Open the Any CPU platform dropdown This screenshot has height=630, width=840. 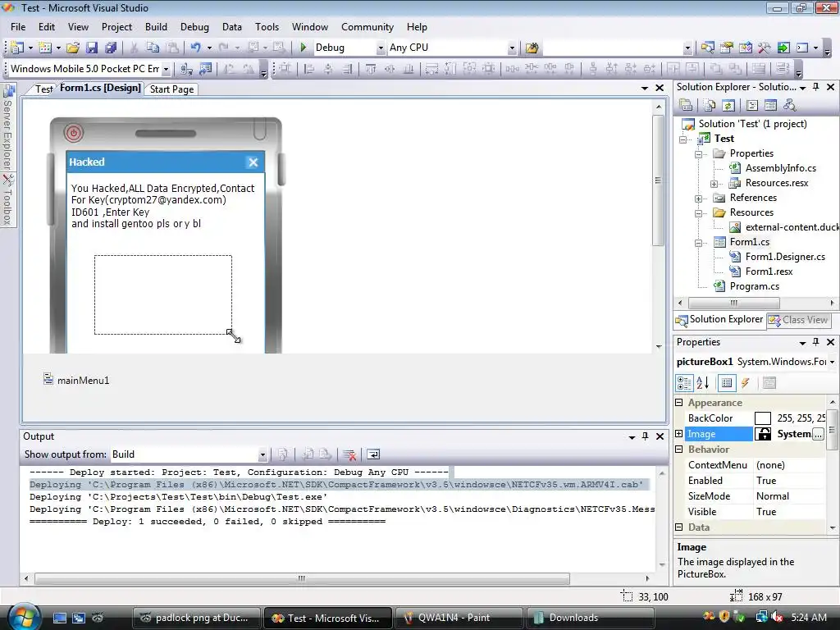tap(512, 48)
